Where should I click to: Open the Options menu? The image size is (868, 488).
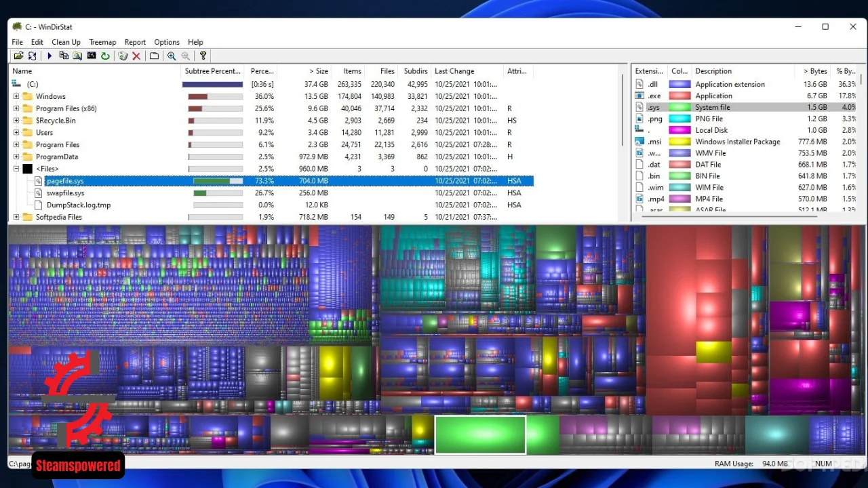pos(167,42)
